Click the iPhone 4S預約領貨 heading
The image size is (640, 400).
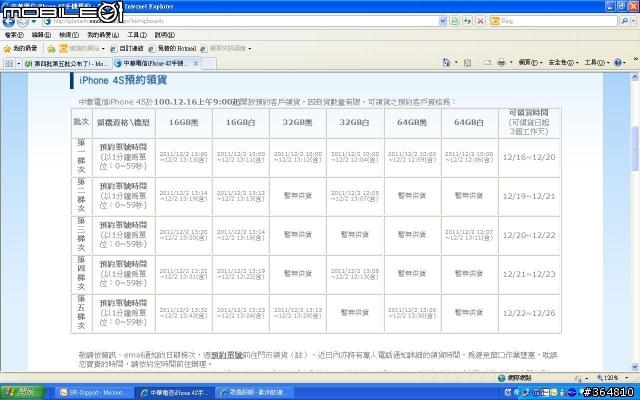click(123, 80)
